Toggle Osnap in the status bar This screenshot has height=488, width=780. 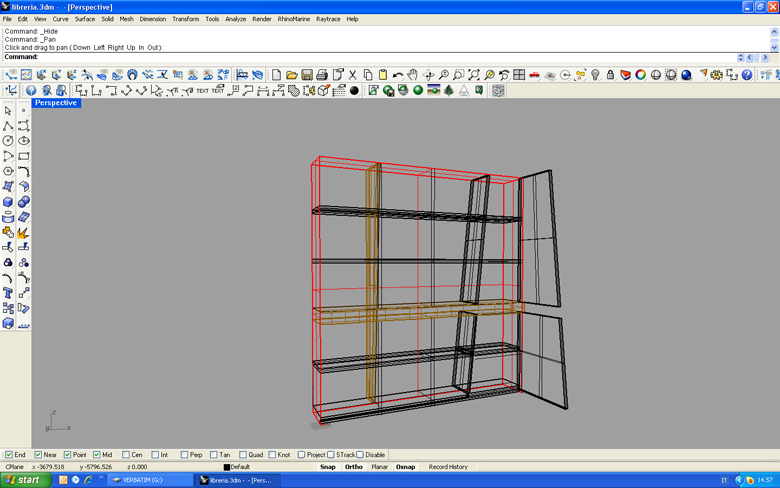click(405, 467)
